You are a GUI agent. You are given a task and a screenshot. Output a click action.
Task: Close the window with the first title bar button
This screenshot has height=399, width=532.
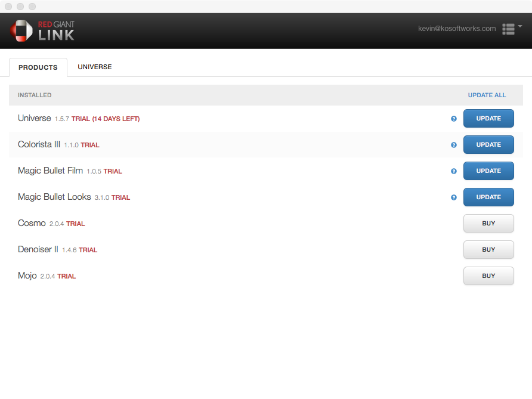8,7
